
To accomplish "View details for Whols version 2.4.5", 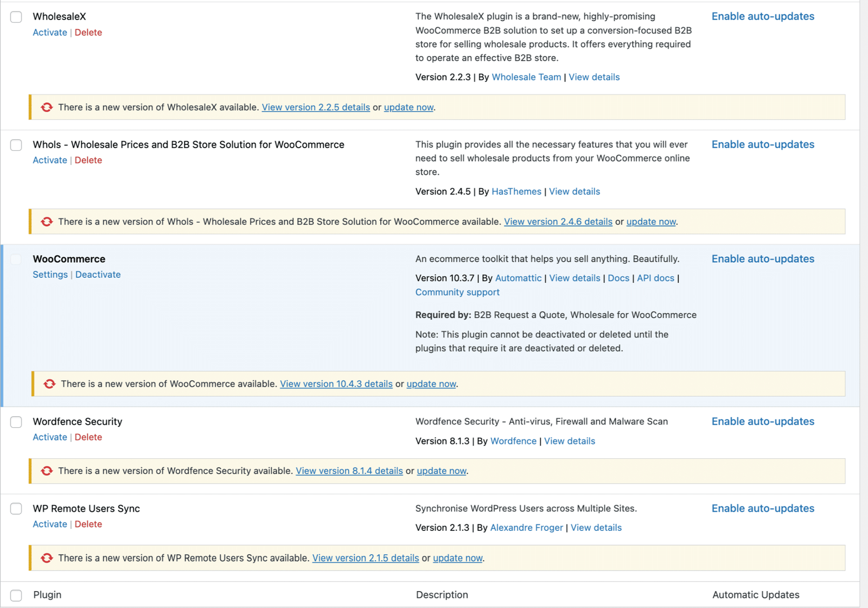I will click(x=575, y=192).
